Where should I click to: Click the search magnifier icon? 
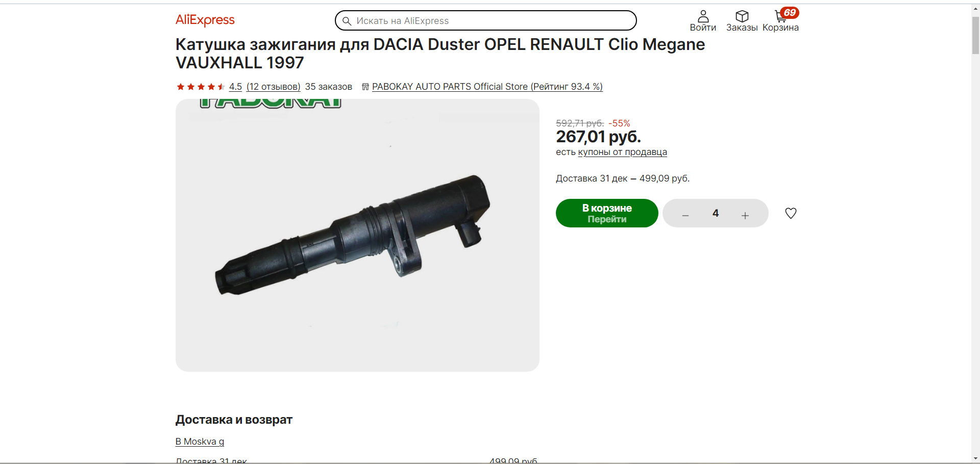click(x=347, y=21)
